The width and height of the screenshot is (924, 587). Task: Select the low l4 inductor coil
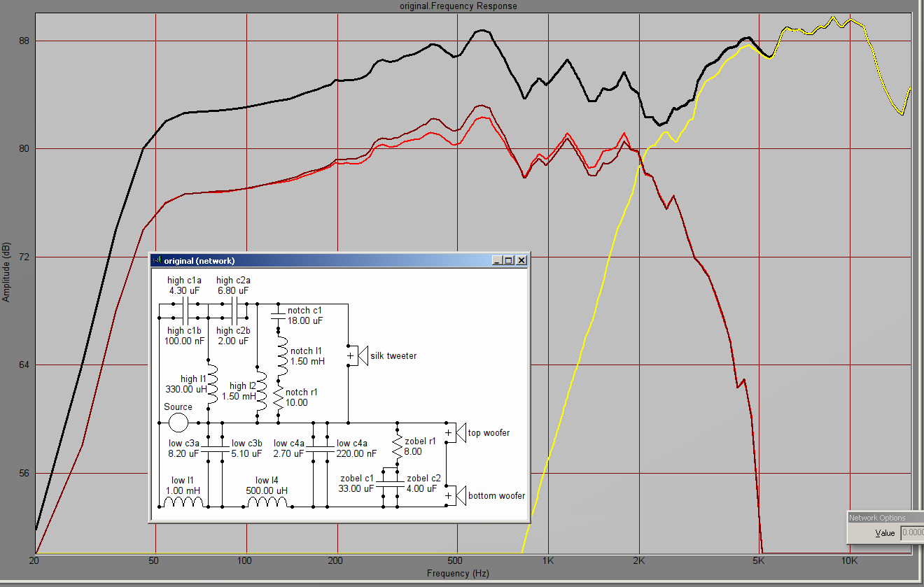(267, 502)
